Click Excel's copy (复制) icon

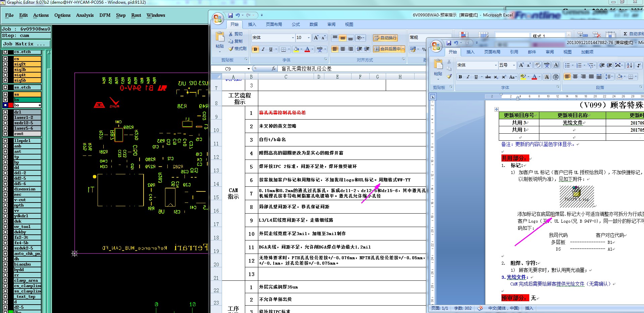tap(231, 41)
